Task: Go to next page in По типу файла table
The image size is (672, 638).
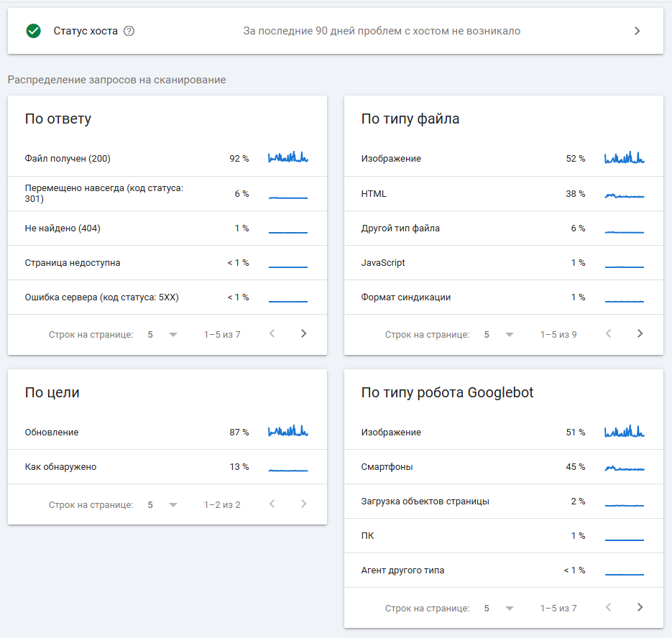Action: pos(640,333)
